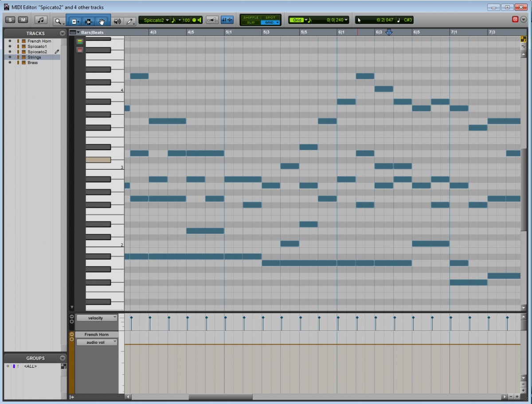This screenshot has height=404, width=532.
Task: Choose the Pencil tool in toolbar
Action: pos(129,21)
